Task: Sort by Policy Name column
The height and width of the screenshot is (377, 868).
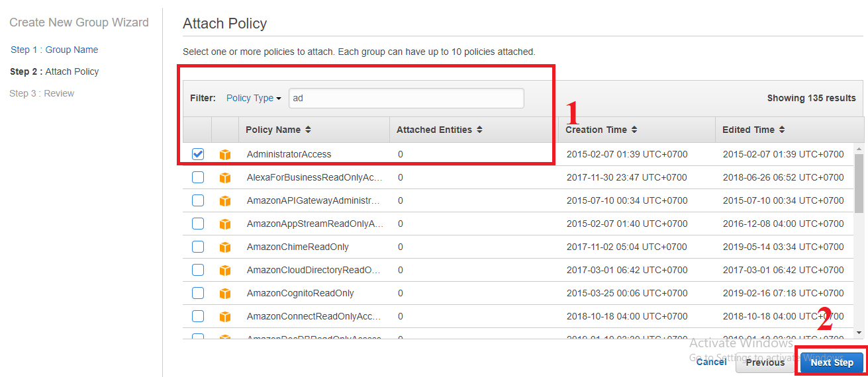Action: tap(278, 130)
